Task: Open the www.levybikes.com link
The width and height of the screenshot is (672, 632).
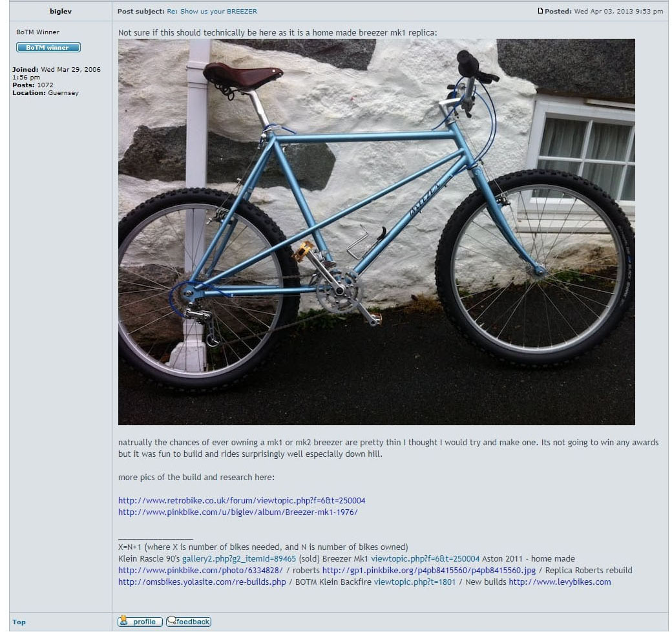Action: [560, 582]
